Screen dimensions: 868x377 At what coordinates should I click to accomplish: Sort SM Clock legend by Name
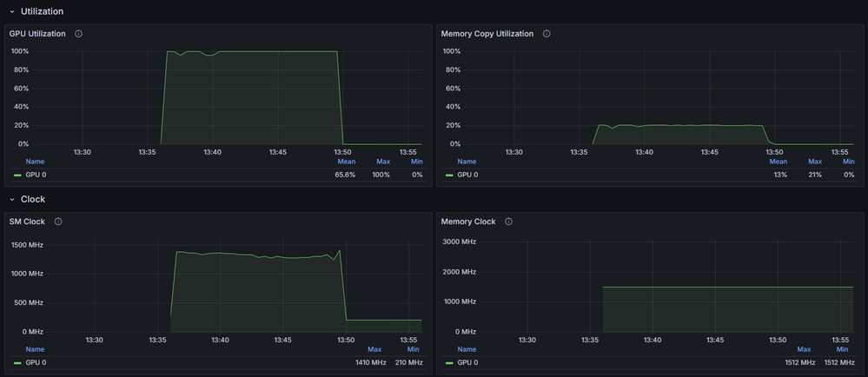tap(35, 349)
